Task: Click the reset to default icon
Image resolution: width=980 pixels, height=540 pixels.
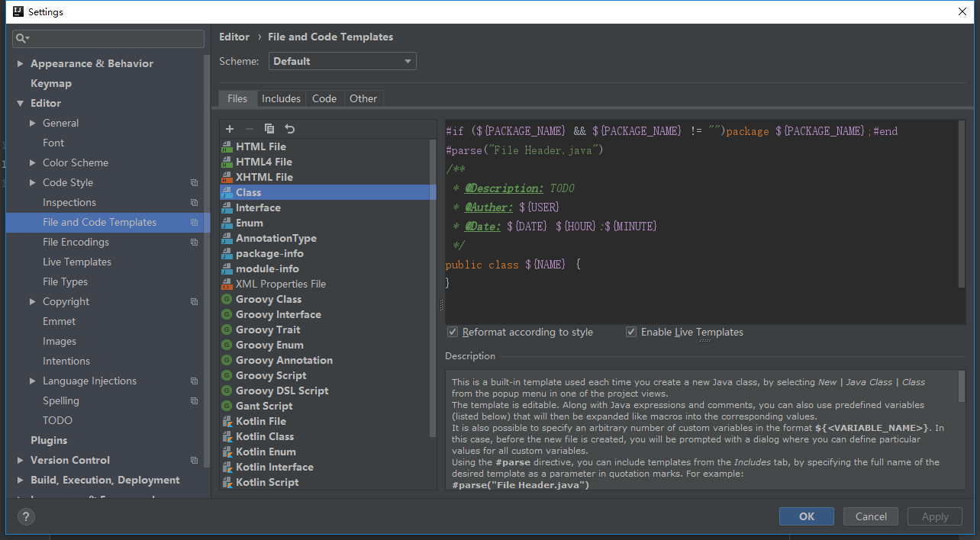Action: [289, 129]
